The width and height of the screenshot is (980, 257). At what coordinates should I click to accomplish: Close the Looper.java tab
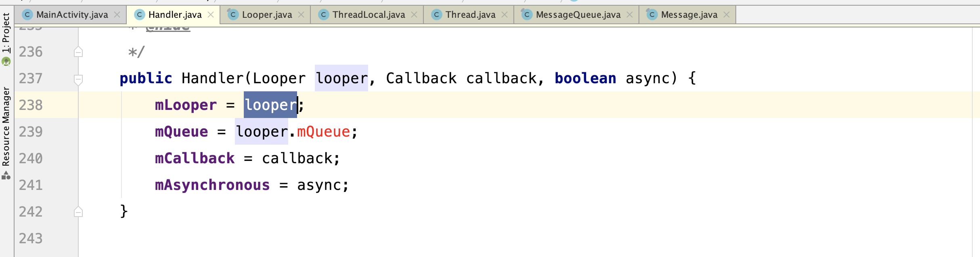[301, 15]
